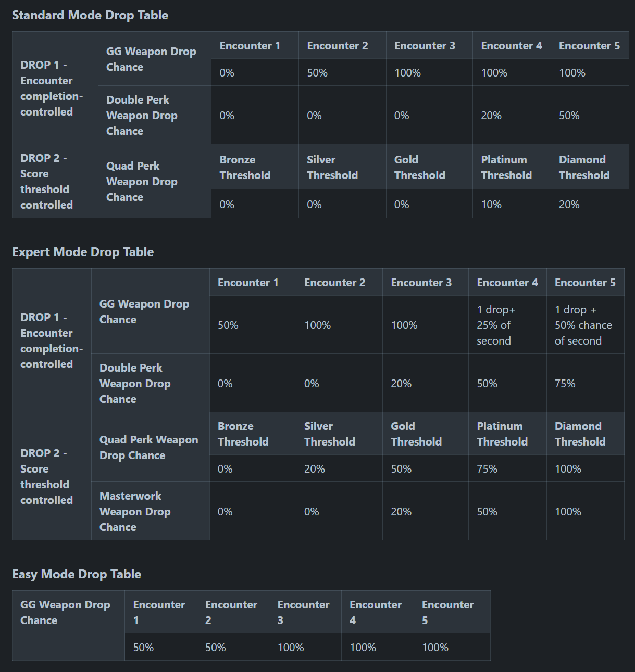Viewport: 635px width, 672px height.
Task: Select Expert Double Perk Encounter 5 75% cell
Action: tap(585, 384)
